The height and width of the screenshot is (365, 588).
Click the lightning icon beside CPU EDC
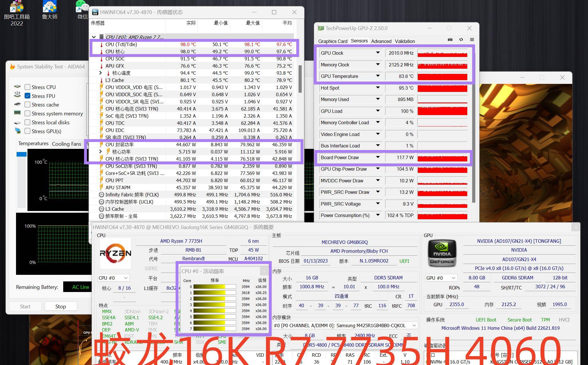point(101,130)
